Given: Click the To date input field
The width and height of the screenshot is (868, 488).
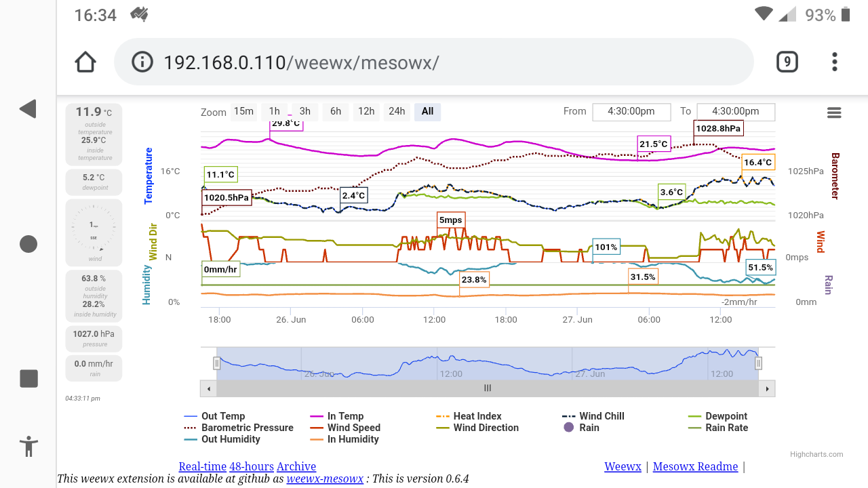Looking at the screenshot, I should click(736, 112).
